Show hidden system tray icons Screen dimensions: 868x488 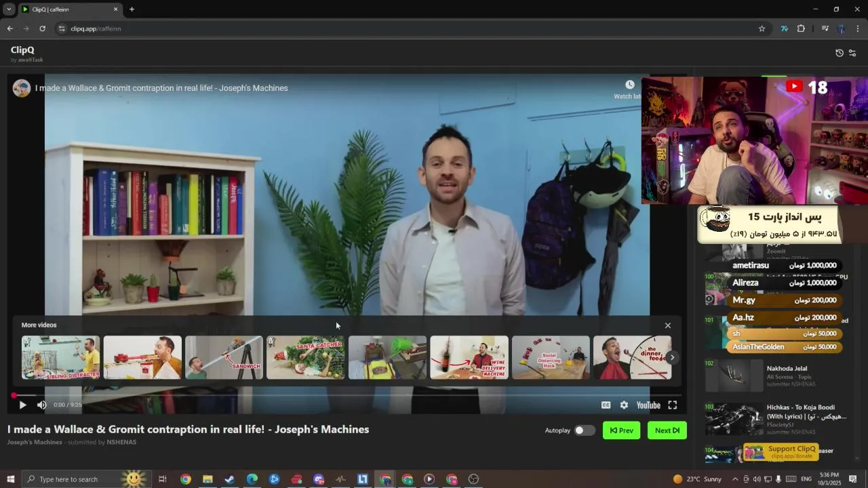[x=735, y=479]
